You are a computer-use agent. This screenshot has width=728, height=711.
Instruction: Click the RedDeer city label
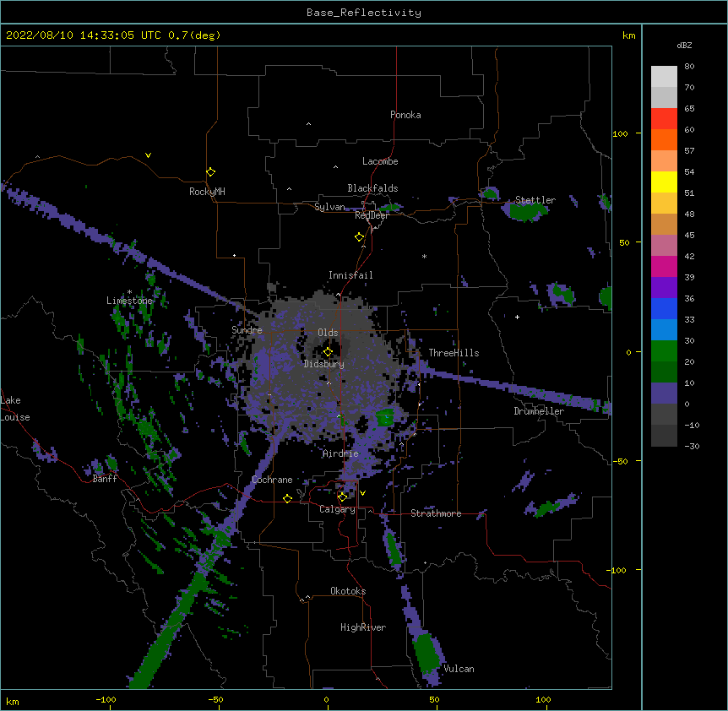point(372,215)
